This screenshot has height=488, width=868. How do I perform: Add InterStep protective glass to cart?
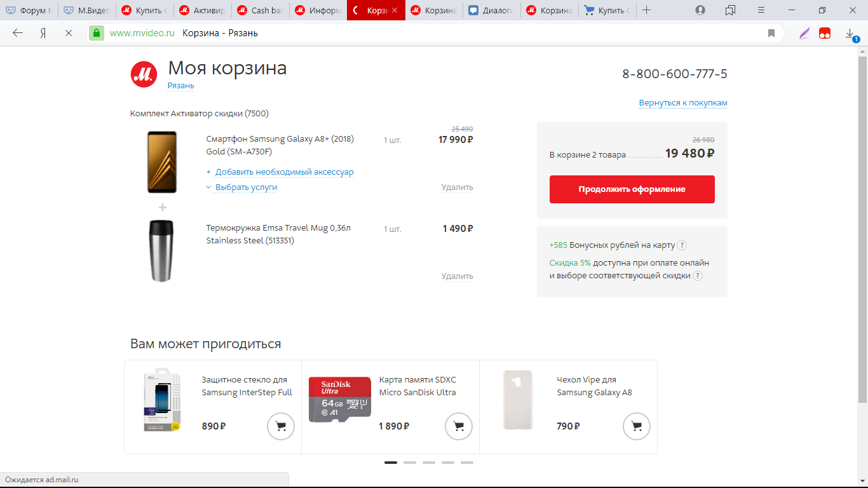281,426
